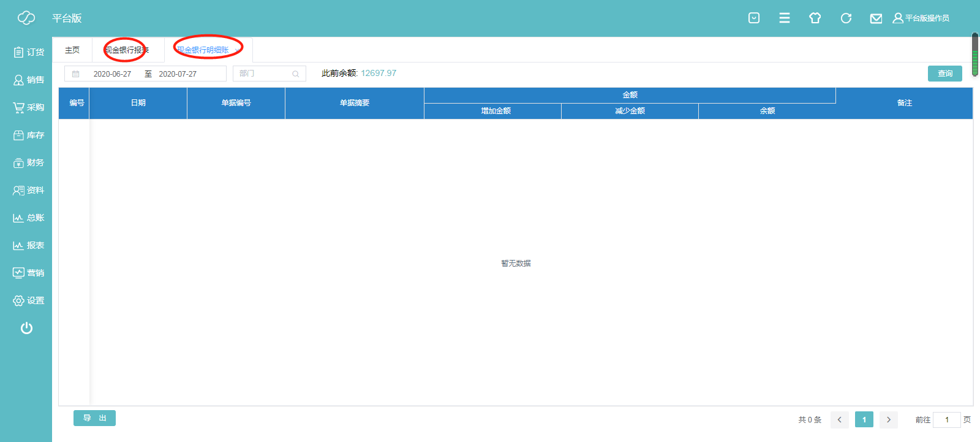Close the 现金银行明细账 tab

coord(238,50)
